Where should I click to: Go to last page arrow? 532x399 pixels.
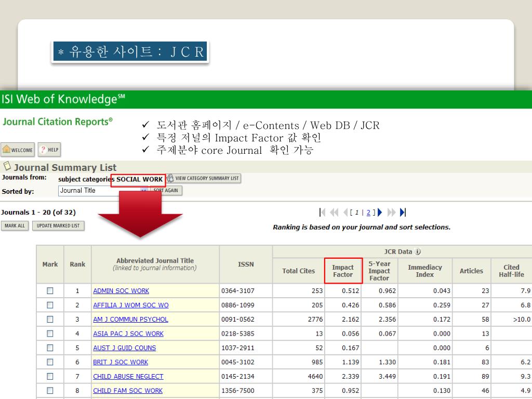[x=403, y=212]
